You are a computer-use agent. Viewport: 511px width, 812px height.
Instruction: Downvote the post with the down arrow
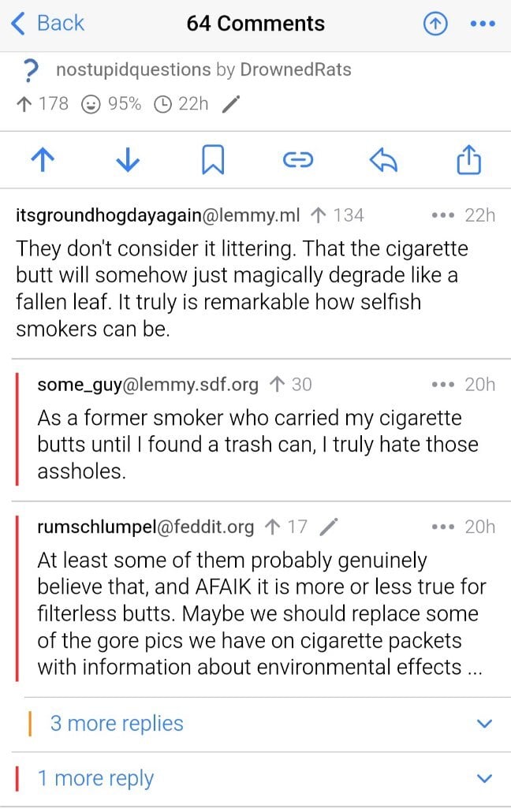click(127, 161)
